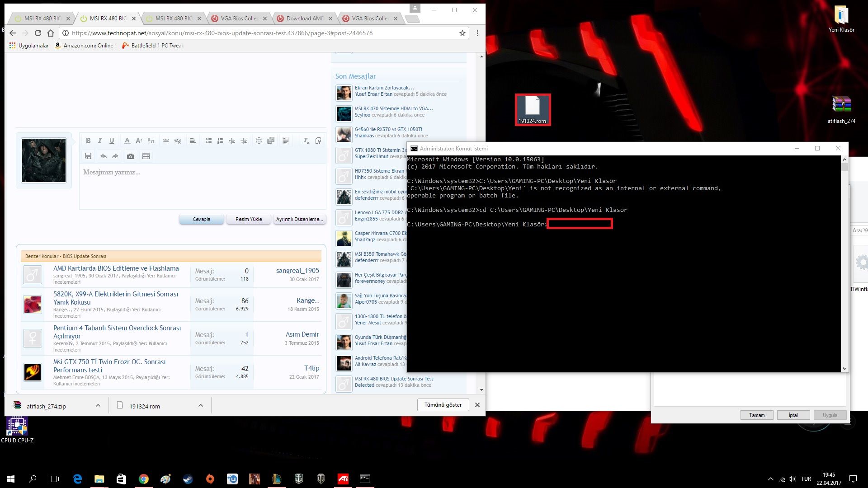
Task: Click the message text box
Action: [202, 186]
